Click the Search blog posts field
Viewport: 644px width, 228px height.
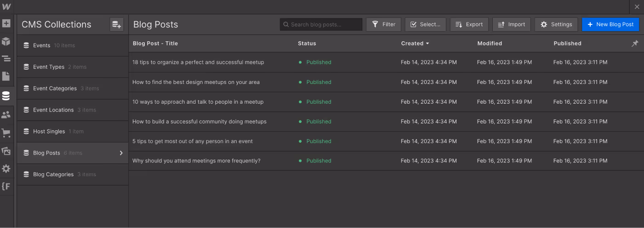(x=321, y=24)
